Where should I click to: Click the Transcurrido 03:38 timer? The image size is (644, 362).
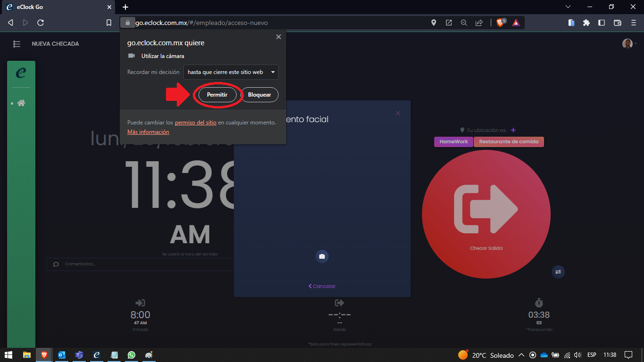coord(539,315)
